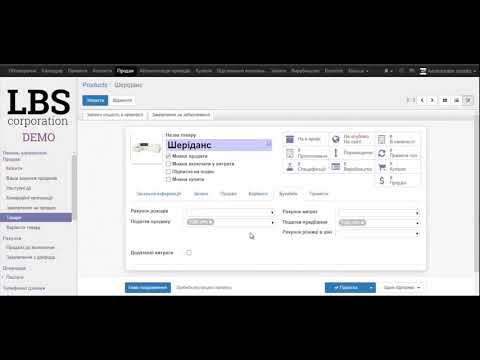The height and width of the screenshot is (360, 480).
Task: Click the update quantity on hand button
Action: 115,115
